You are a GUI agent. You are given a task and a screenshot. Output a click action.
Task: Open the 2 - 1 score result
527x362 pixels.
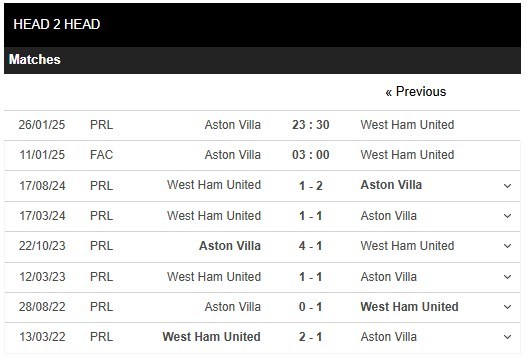coord(311,336)
